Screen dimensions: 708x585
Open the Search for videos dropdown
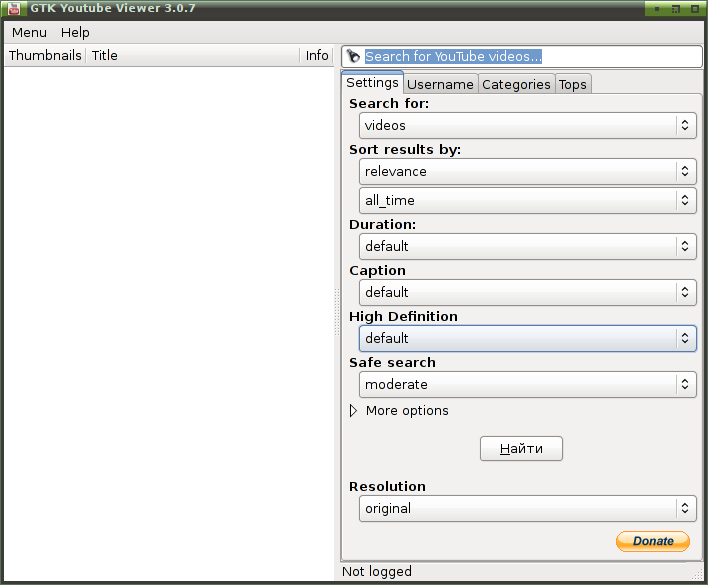point(527,125)
